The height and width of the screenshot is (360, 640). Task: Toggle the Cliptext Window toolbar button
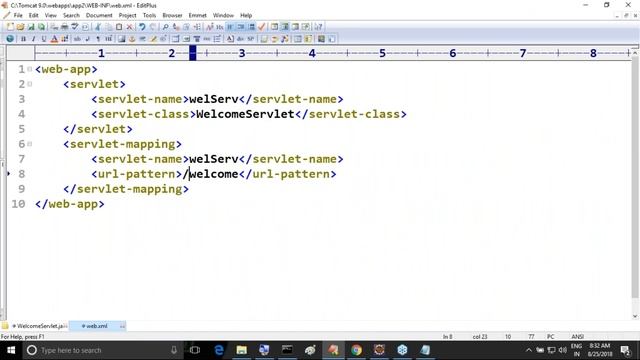click(x=285, y=27)
